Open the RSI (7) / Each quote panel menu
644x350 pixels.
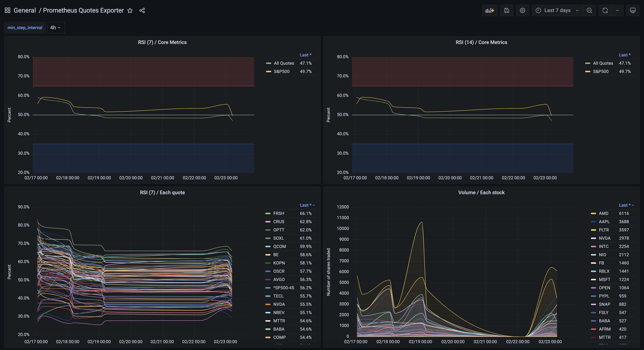coord(162,192)
